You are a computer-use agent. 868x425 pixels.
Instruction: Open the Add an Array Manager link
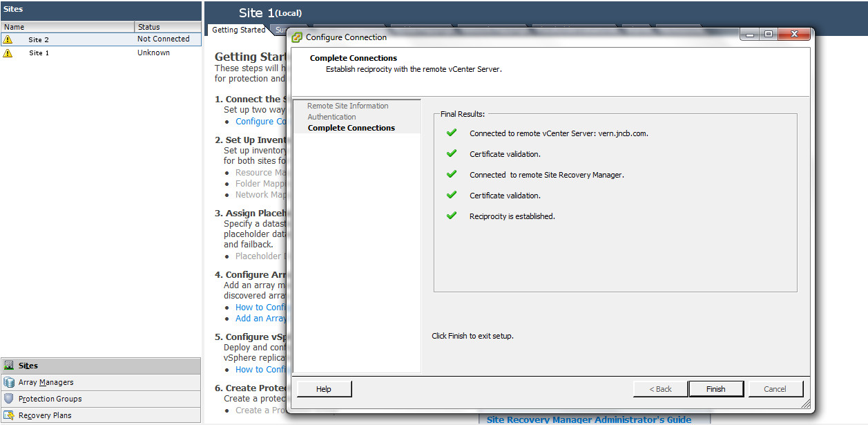point(260,319)
